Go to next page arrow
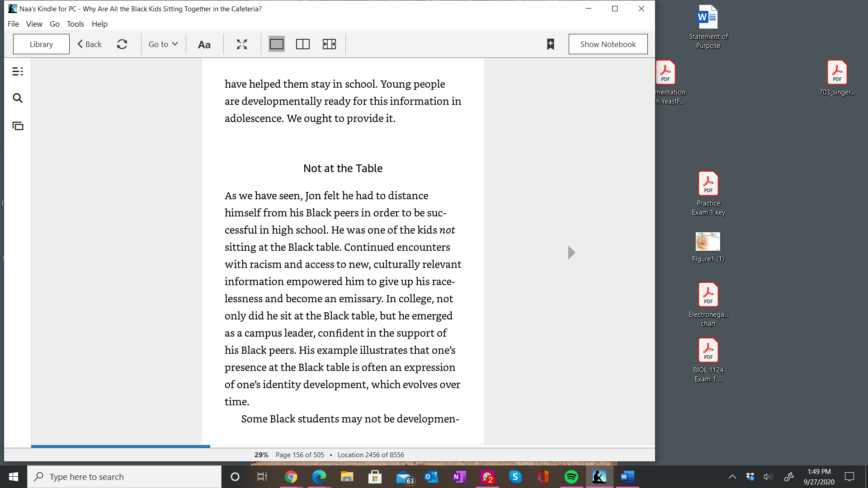The height and width of the screenshot is (488, 868). 571,253
